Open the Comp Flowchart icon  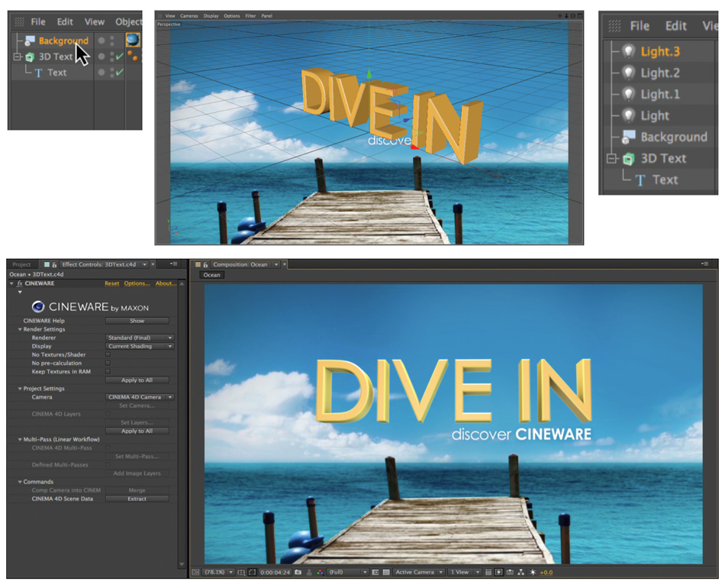tap(521, 573)
